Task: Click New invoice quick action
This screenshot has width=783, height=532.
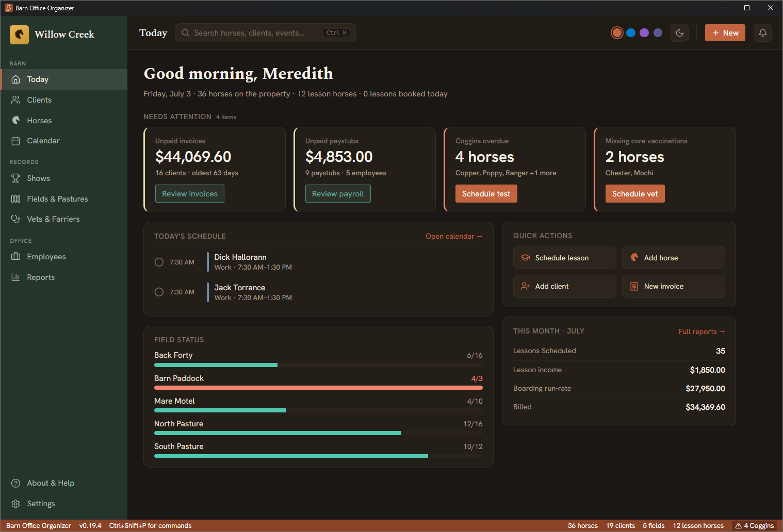Action: click(673, 286)
